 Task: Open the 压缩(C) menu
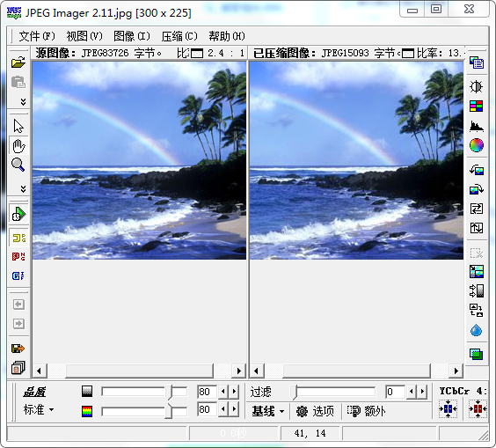179,36
